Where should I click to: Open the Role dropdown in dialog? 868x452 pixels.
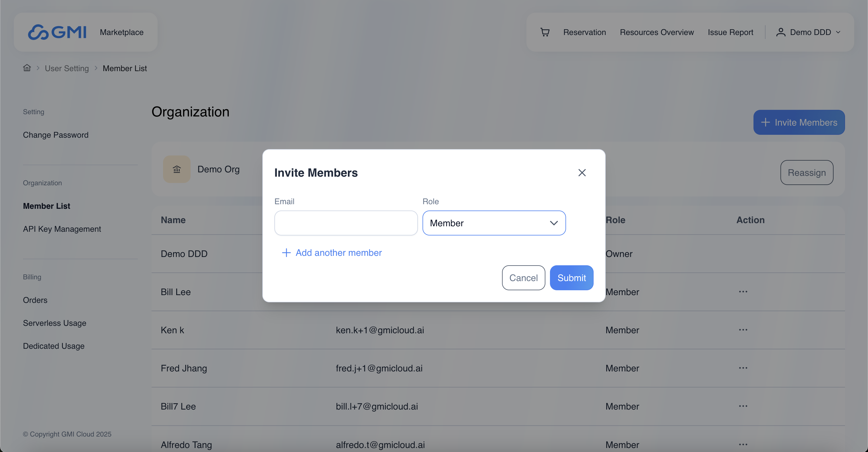coord(494,223)
